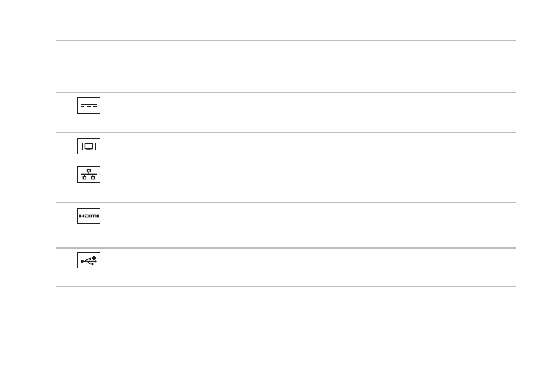Click the left vertical bar in the VGA icon
Image resolution: width=553 pixels, height=392 pixels.
click(82, 146)
